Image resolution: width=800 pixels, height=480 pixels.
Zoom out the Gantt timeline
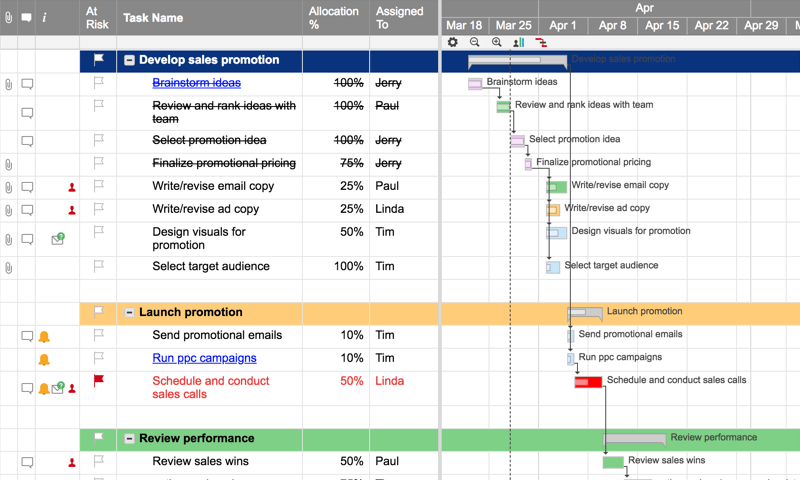475,43
